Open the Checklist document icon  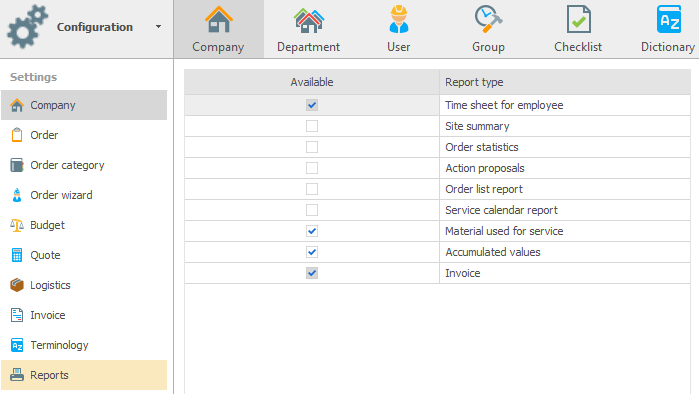(579, 19)
